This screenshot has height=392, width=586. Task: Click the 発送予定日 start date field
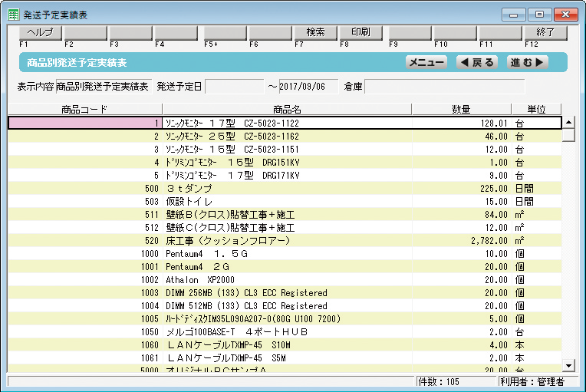point(234,86)
